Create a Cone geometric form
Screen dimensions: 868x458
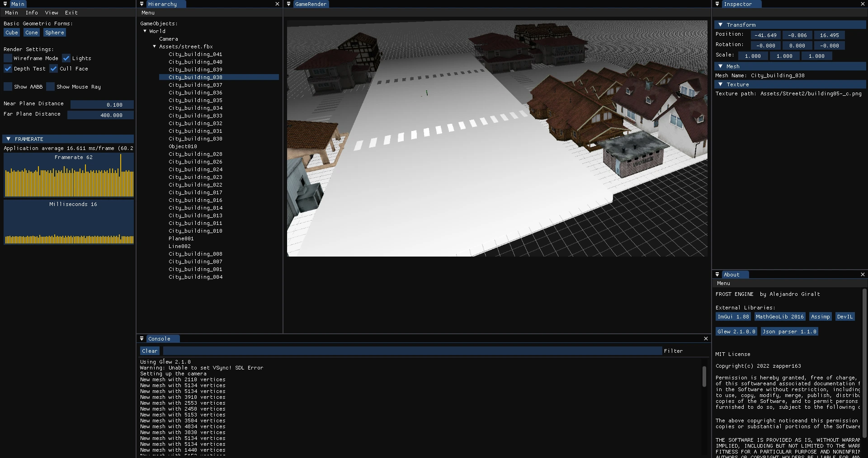pos(32,33)
